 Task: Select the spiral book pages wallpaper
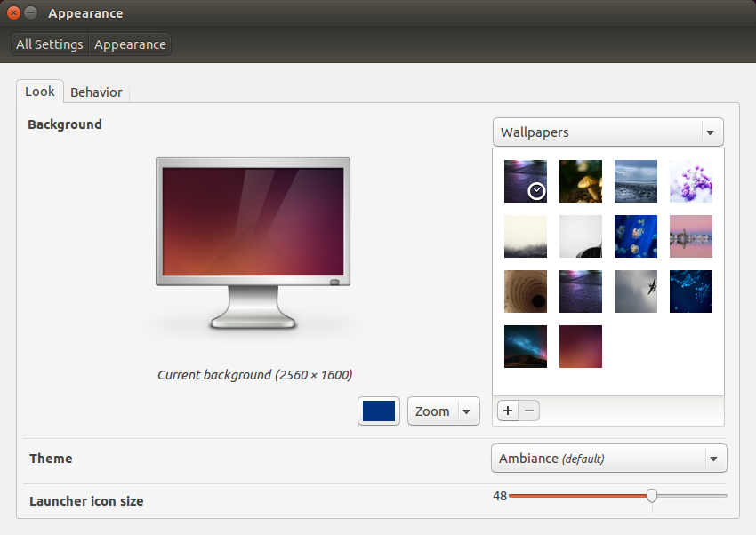tap(526, 291)
